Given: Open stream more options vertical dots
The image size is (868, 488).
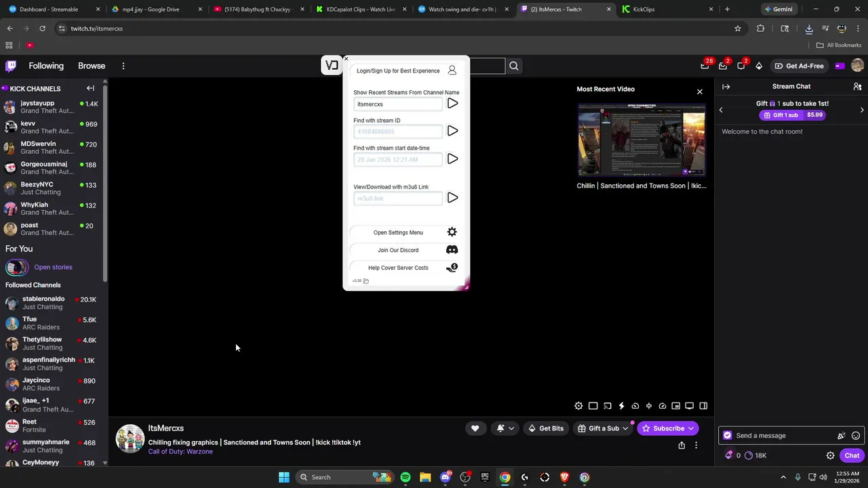Looking at the screenshot, I should (696, 445).
